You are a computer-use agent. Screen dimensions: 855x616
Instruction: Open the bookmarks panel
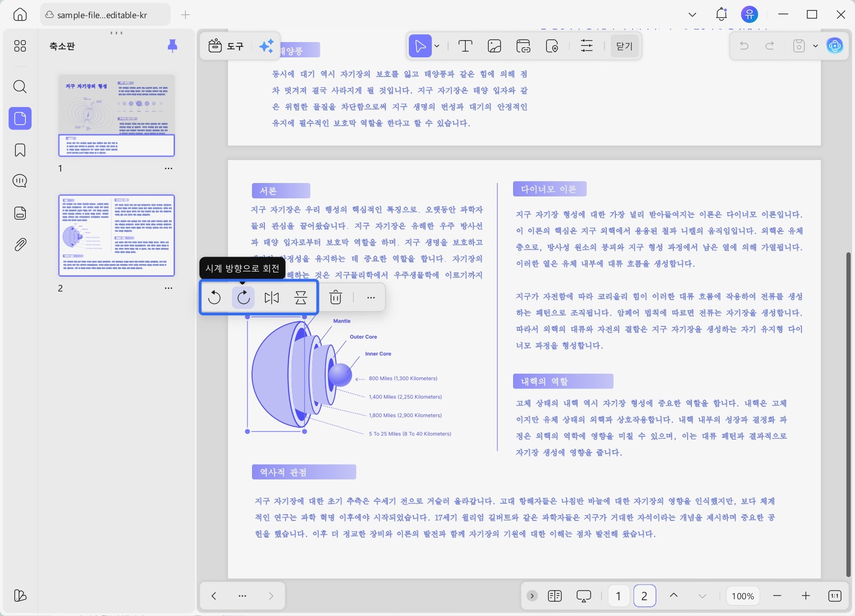(20, 150)
